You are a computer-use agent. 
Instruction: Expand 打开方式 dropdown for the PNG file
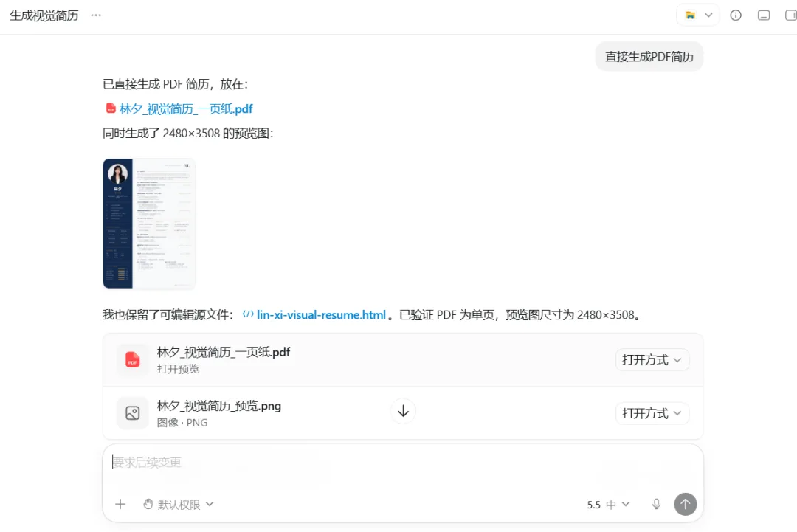tap(652, 414)
